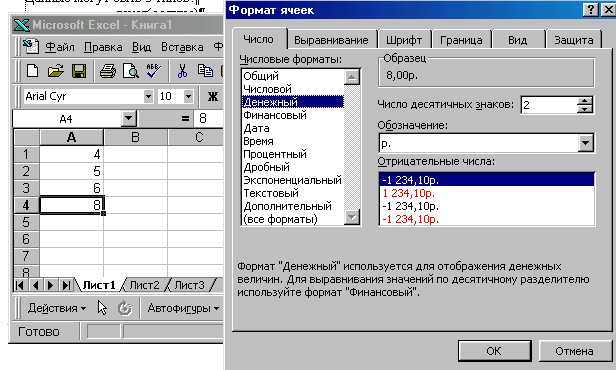The width and height of the screenshot is (616, 370).
Task: Open the Вид menu in Excel
Action: coord(141,47)
